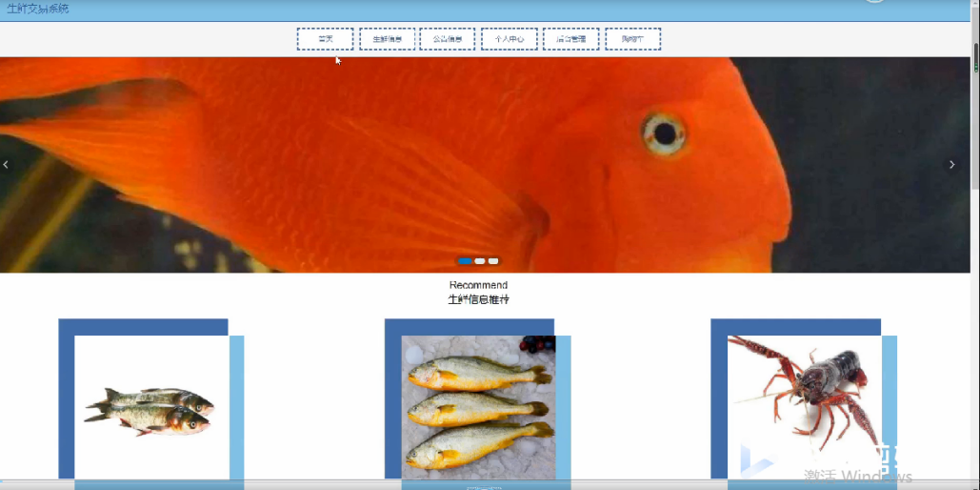Screen dimensions: 980x490
Task: Open the 生鲜信息 menu item
Action: pyautogui.click(x=387, y=39)
